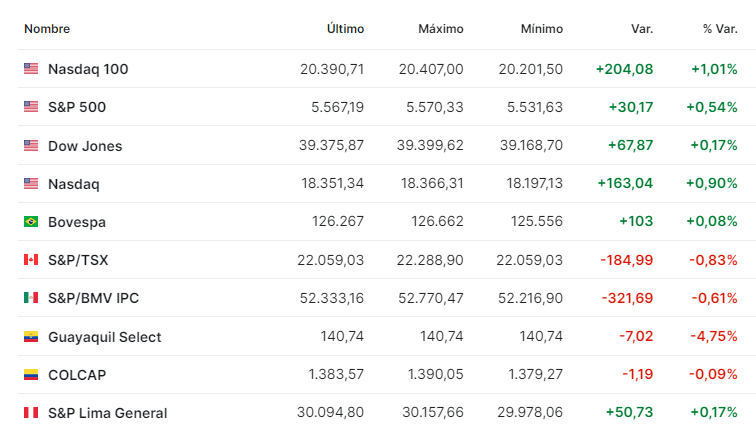
Task: Open the S&P Lima General link
Action: point(108,413)
